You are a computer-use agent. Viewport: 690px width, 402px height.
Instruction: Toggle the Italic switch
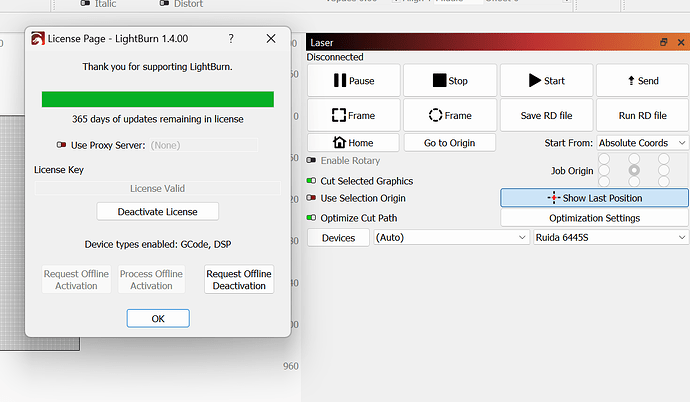pyautogui.click(x=85, y=4)
